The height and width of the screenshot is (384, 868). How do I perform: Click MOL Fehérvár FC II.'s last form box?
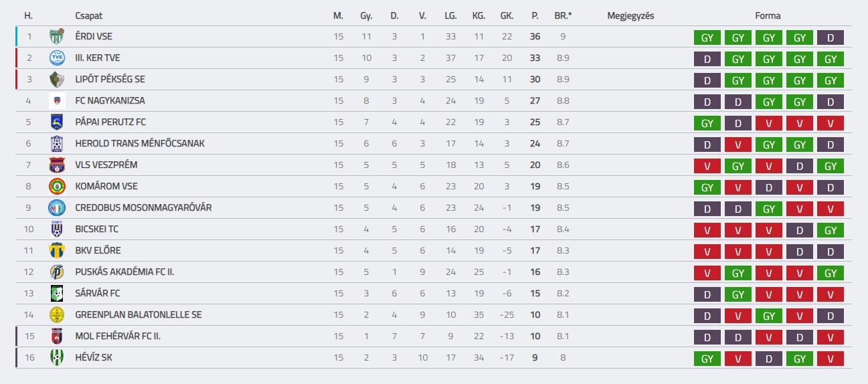831,337
